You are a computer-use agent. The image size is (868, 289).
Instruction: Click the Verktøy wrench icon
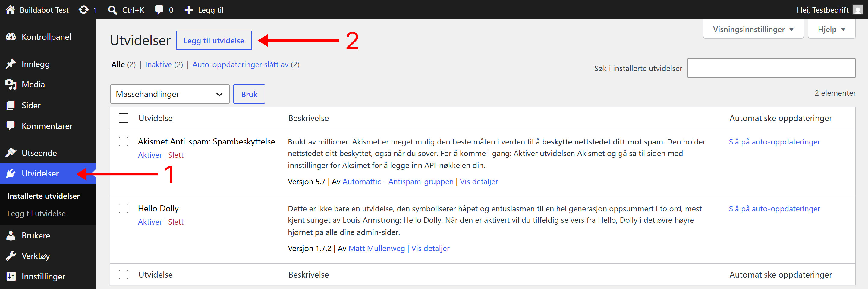coord(11,256)
